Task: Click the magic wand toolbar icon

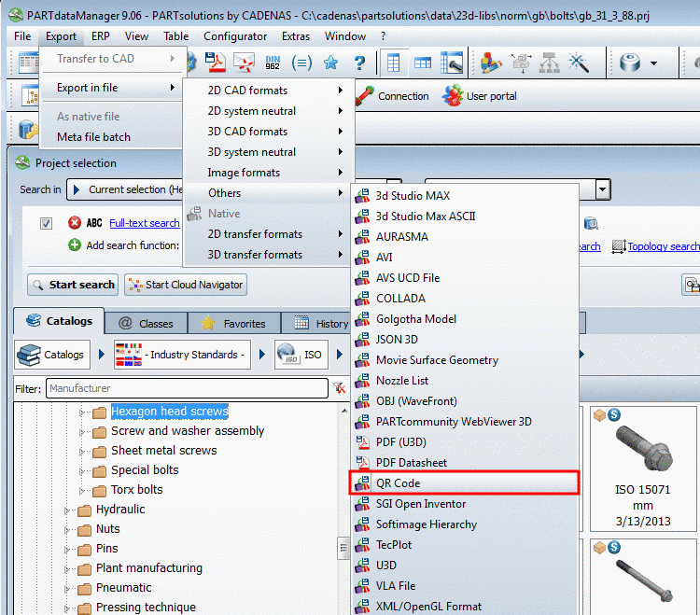Action: (579, 63)
